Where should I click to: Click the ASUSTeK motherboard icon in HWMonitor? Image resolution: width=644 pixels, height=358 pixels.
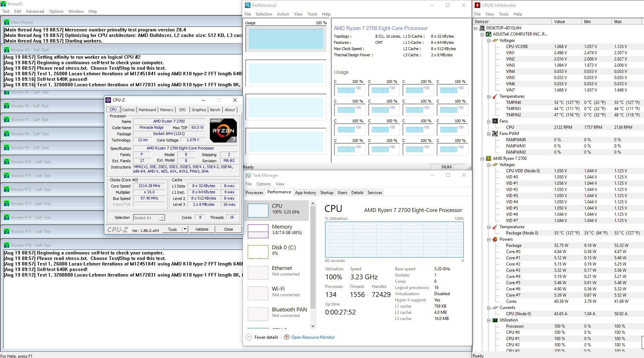489,34
